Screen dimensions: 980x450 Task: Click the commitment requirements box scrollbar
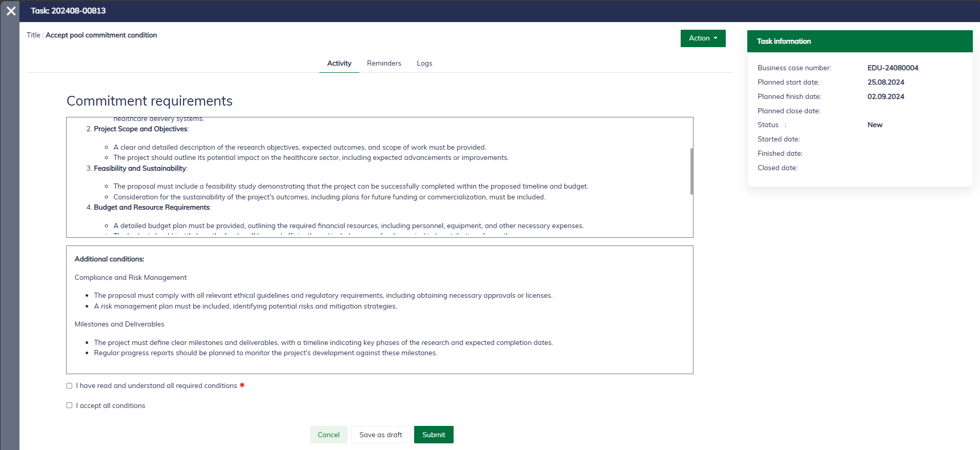coord(691,171)
